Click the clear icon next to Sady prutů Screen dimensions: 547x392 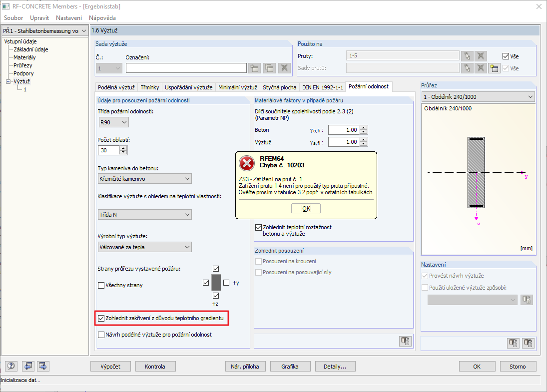(481, 68)
